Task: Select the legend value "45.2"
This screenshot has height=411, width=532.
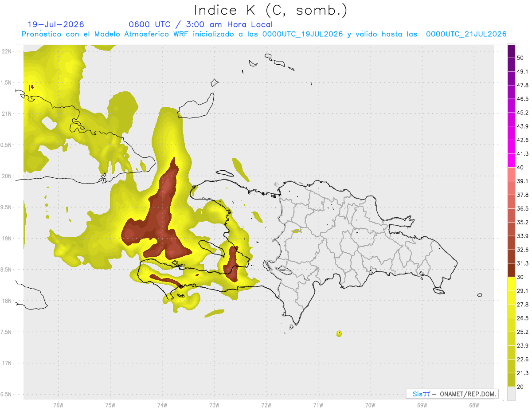Action: coord(523,113)
